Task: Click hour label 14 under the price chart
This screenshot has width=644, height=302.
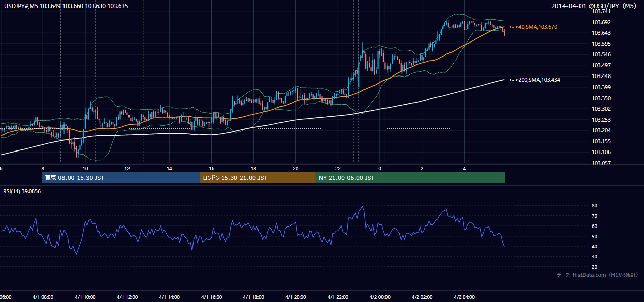Action: tap(169, 168)
